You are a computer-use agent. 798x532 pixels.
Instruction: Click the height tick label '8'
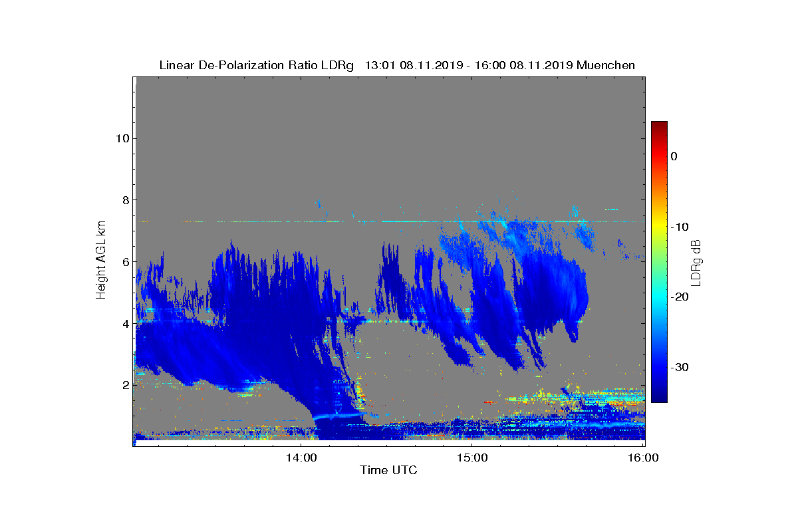[x=124, y=200]
